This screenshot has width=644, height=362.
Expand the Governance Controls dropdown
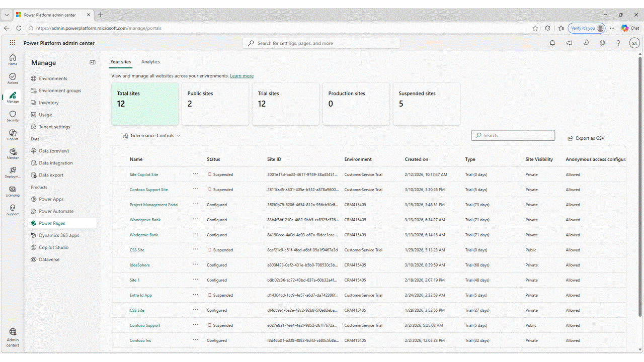[152, 136]
